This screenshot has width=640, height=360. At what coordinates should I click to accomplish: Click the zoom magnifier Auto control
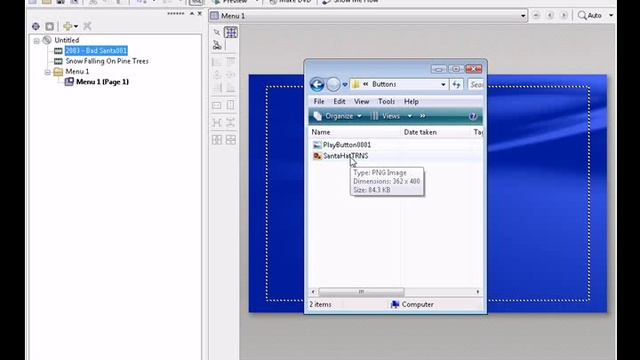coord(590,16)
